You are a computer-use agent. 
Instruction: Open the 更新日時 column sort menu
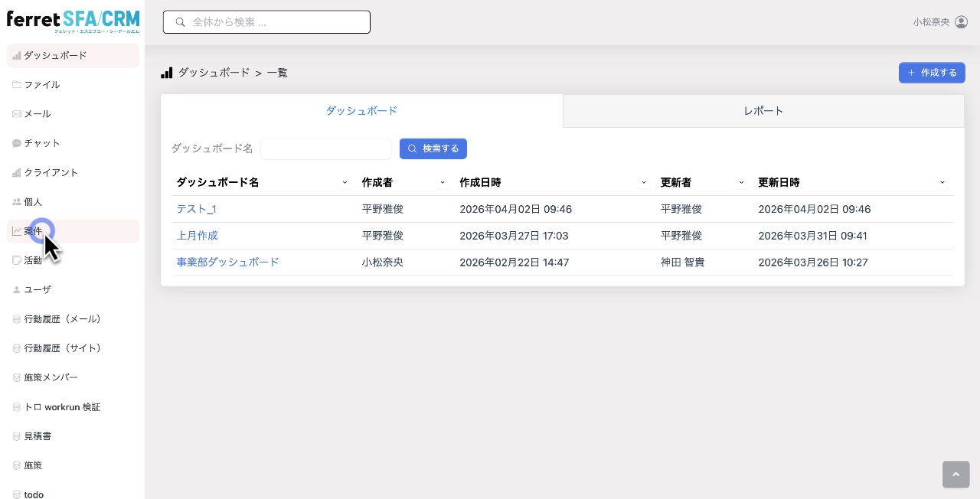pyautogui.click(x=942, y=183)
